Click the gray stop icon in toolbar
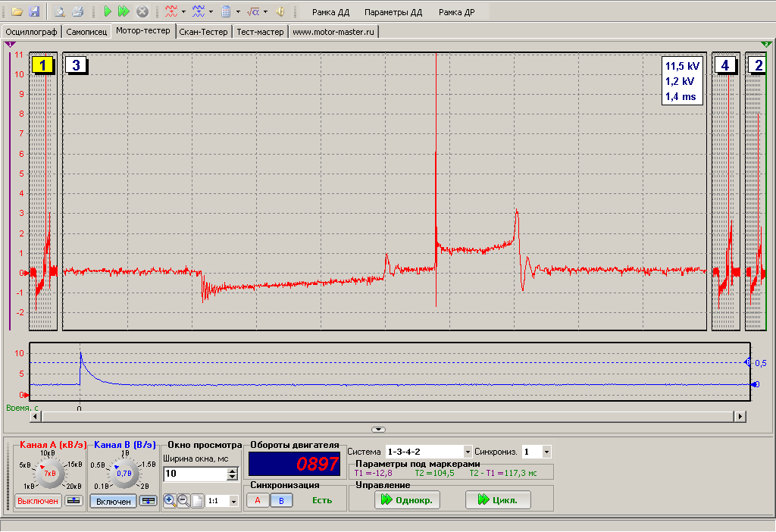The image size is (776, 532). pyautogui.click(x=142, y=11)
